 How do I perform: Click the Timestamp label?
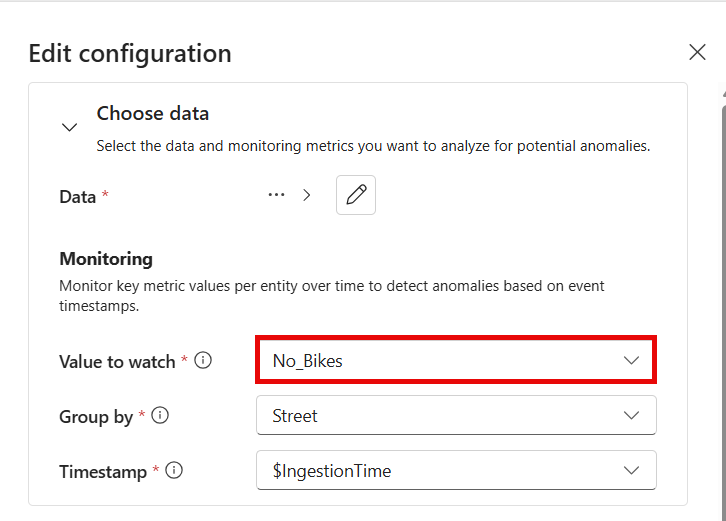click(103, 472)
